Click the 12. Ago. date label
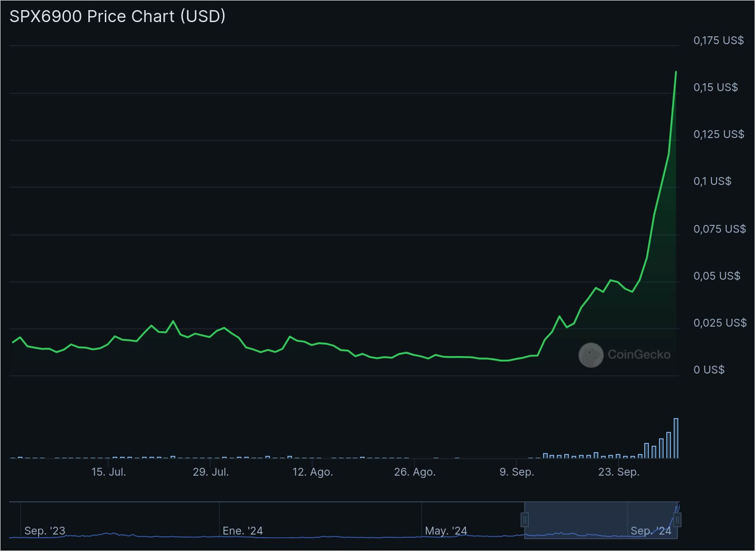 point(313,472)
